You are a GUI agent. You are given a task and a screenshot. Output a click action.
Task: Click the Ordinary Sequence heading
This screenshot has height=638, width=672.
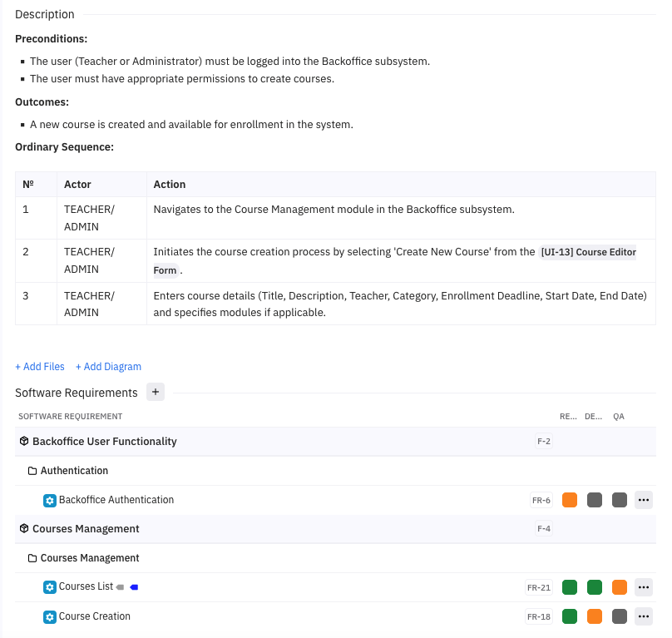click(x=64, y=147)
